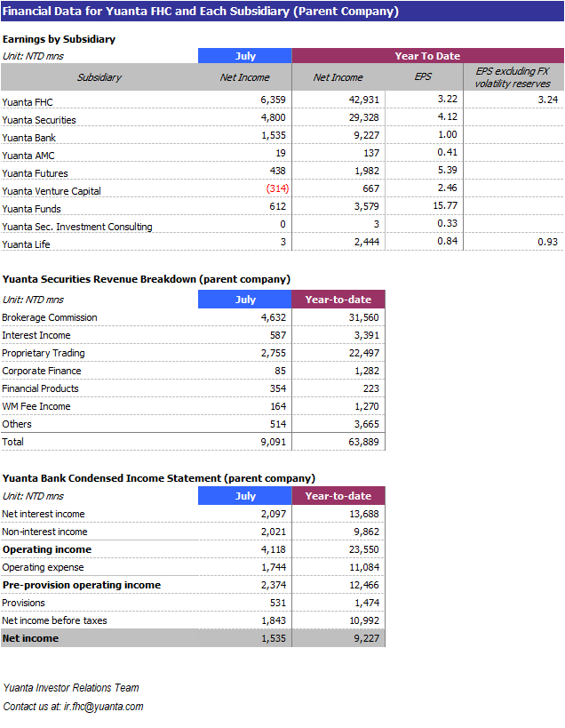Click the Yuanta FHC EPS value 3.22

click(x=447, y=99)
